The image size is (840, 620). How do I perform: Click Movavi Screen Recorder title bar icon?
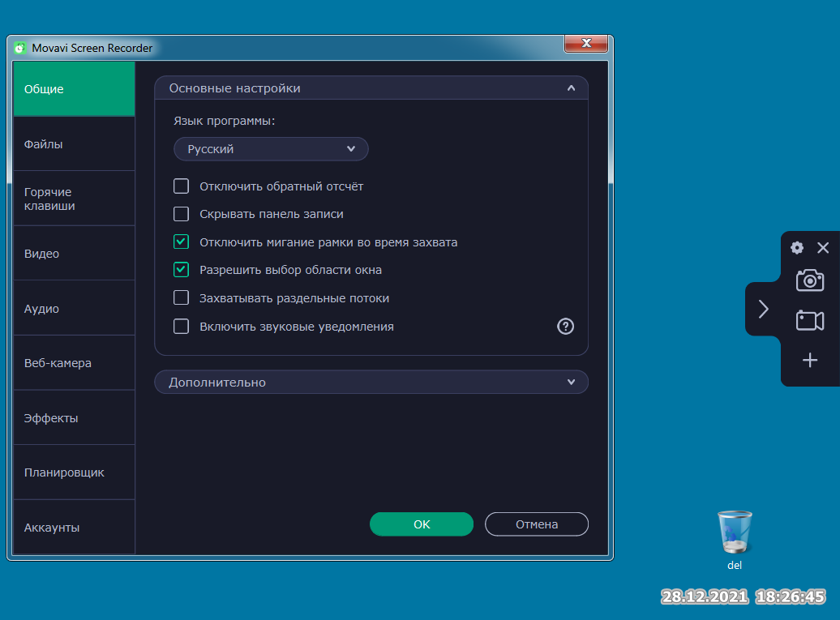point(19,48)
